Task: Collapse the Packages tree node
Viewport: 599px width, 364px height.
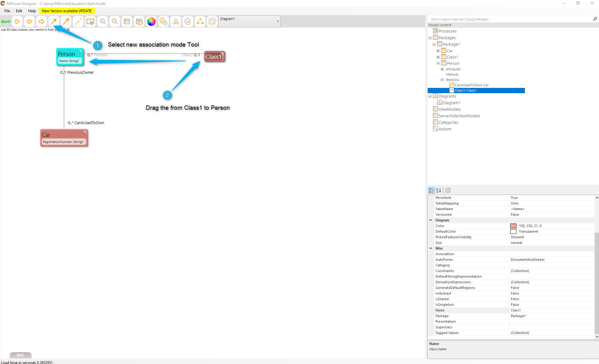Action: point(430,38)
